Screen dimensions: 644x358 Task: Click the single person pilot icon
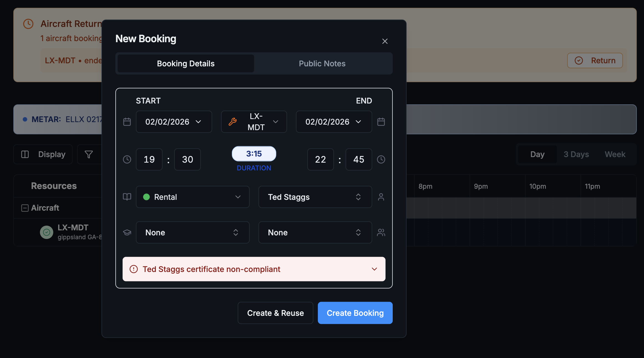(x=381, y=197)
